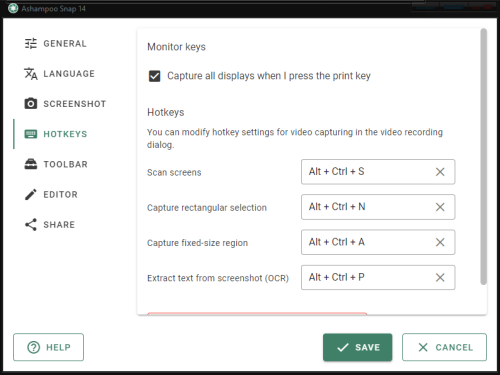Select the Language translate icon
The height and width of the screenshot is (375, 500).
(x=31, y=74)
